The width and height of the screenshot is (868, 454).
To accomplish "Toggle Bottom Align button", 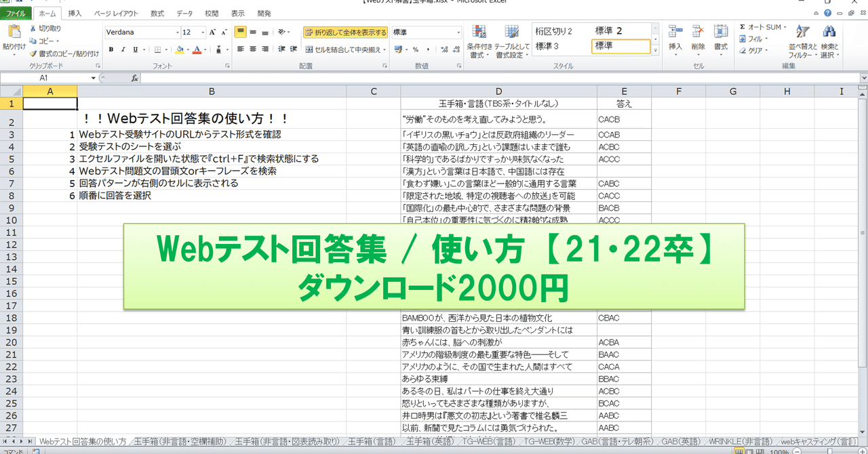I will click(x=265, y=32).
